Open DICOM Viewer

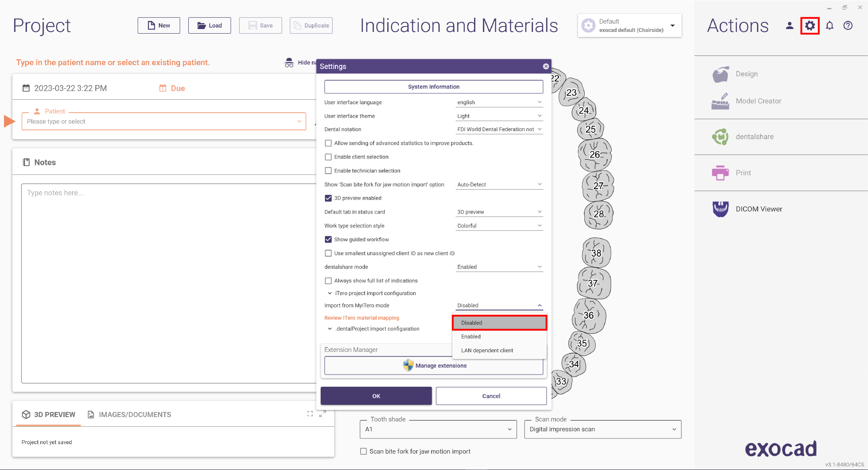[x=747, y=209]
